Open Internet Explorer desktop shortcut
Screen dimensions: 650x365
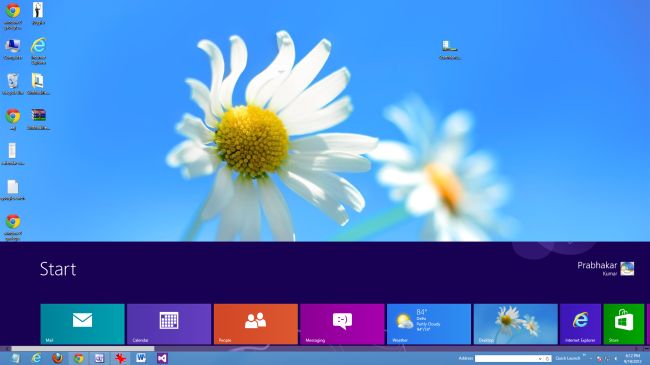tap(39, 51)
